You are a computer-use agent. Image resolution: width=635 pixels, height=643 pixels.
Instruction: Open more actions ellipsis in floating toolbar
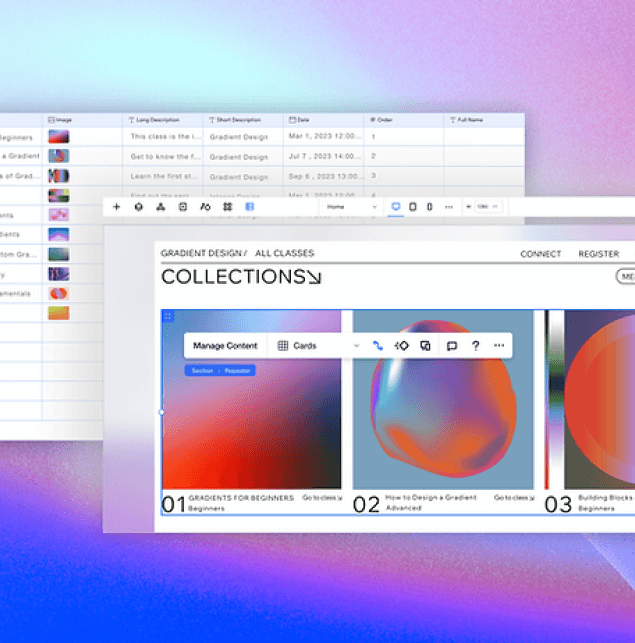point(499,346)
